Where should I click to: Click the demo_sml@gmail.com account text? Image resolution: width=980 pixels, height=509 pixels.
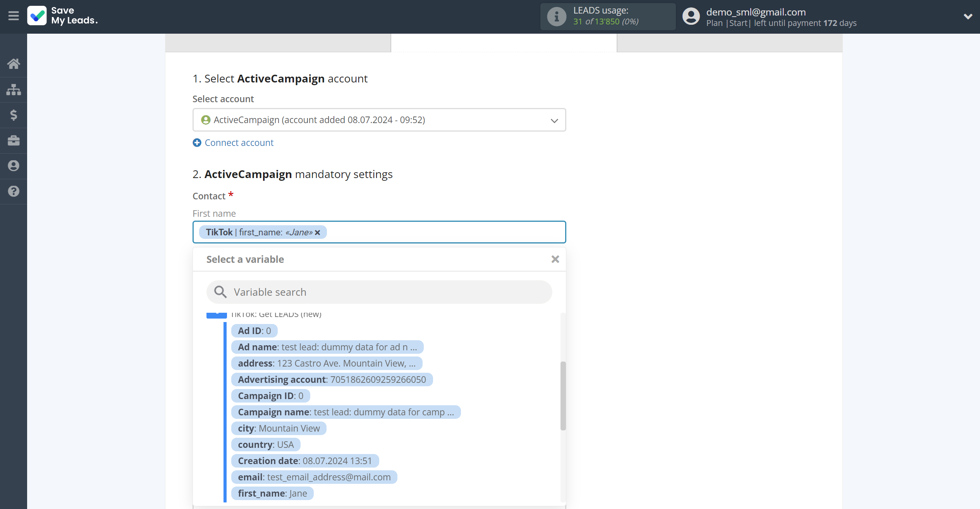point(756,12)
